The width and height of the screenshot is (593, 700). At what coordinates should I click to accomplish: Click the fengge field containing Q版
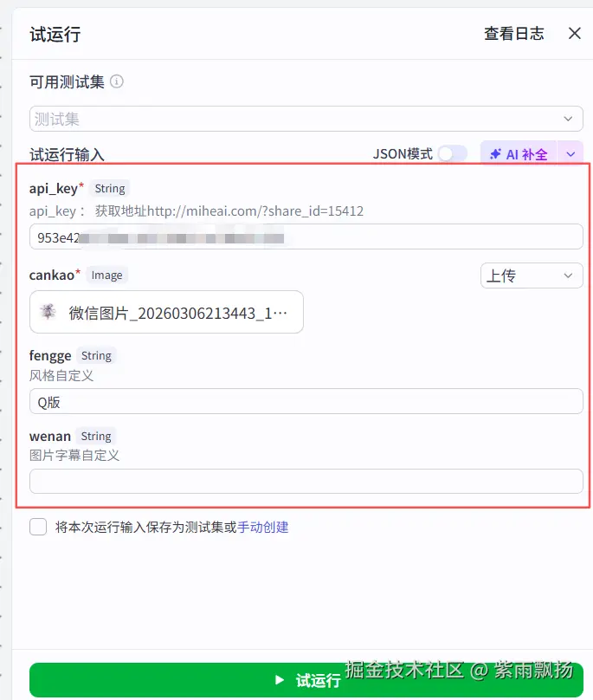pyautogui.click(x=306, y=401)
